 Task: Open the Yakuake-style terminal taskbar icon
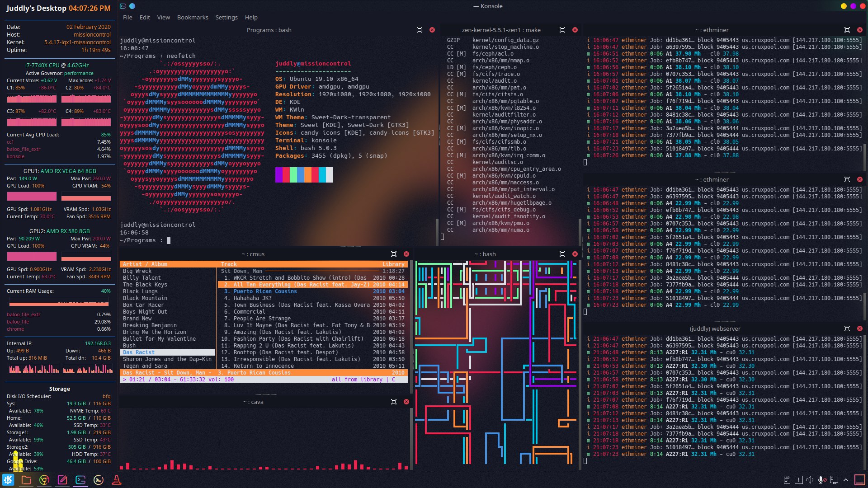[99, 480]
